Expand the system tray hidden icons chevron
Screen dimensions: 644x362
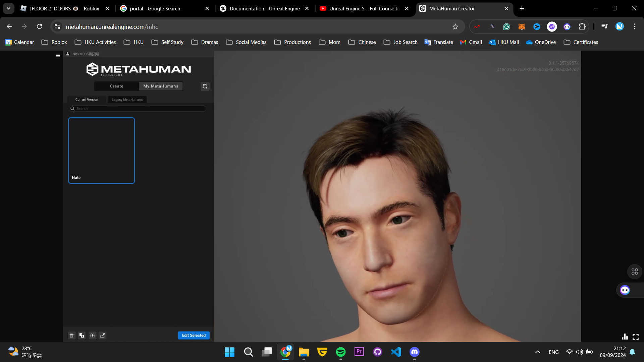[x=537, y=352]
